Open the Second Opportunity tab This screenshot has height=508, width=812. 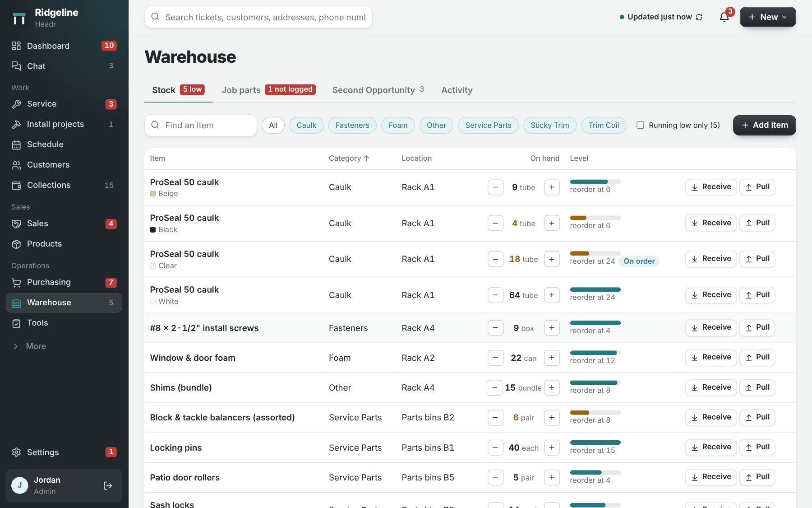pos(378,90)
